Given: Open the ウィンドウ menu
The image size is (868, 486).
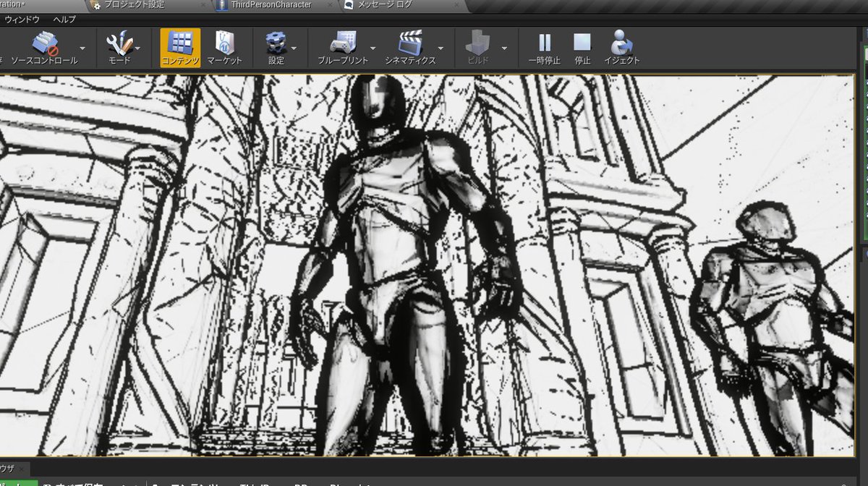Looking at the screenshot, I should 22,19.
